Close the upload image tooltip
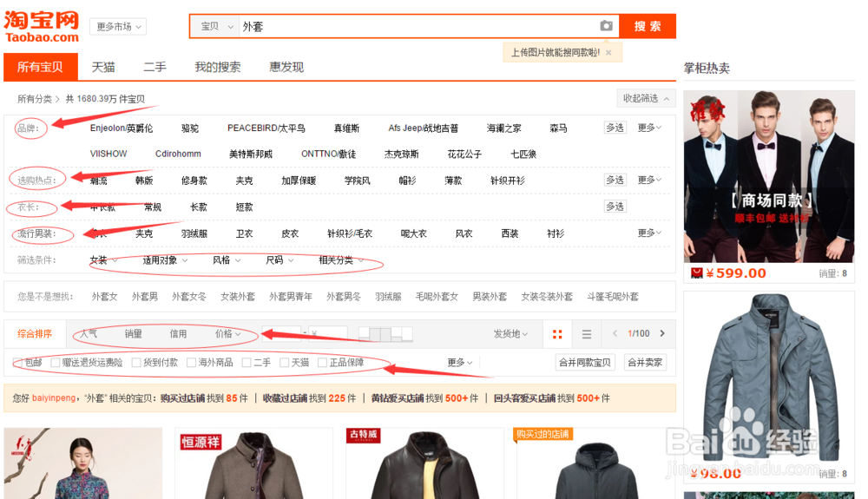 click(609, 53)
